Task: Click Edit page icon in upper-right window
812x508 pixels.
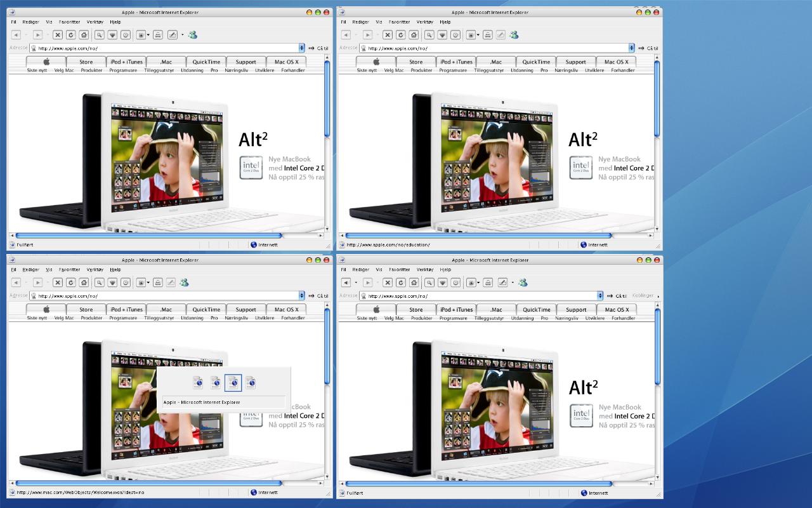Action: (x=501, y=35)
